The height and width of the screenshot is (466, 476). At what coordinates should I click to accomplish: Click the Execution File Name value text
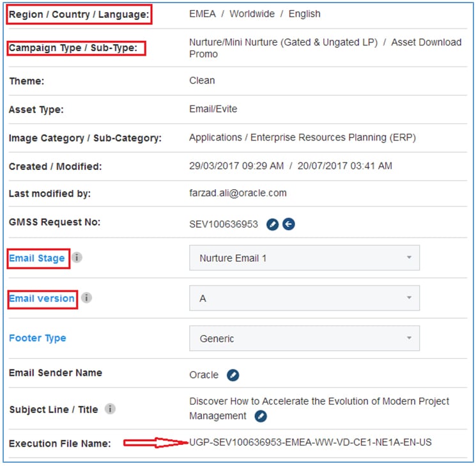[x=310, y=442]
